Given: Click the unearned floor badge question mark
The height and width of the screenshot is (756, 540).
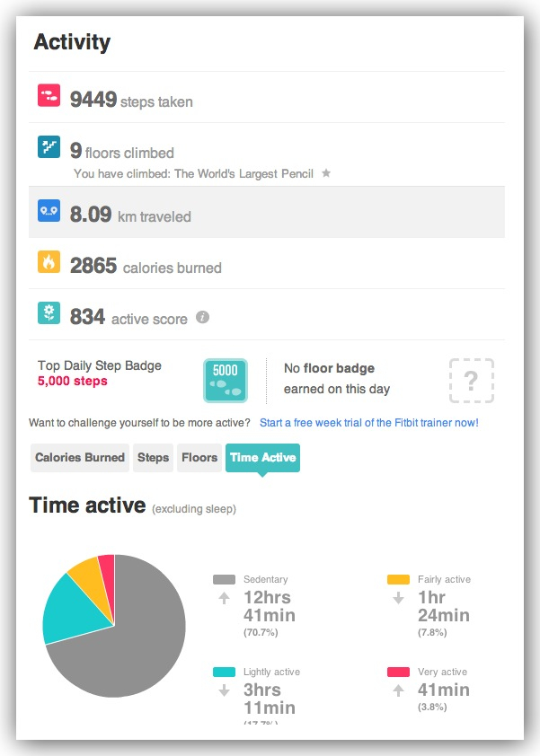Looking at the screenshot, I should [x=471, y=381].
